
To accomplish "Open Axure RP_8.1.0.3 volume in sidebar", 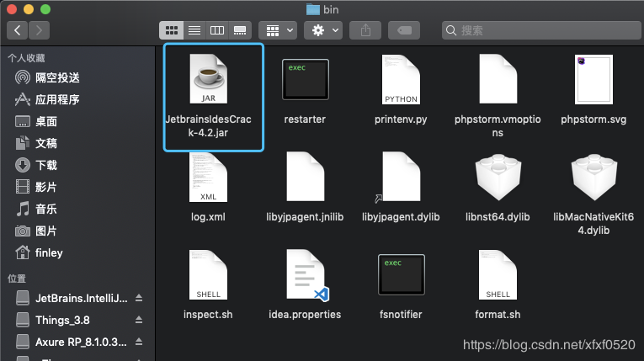I will pos(71,342).
